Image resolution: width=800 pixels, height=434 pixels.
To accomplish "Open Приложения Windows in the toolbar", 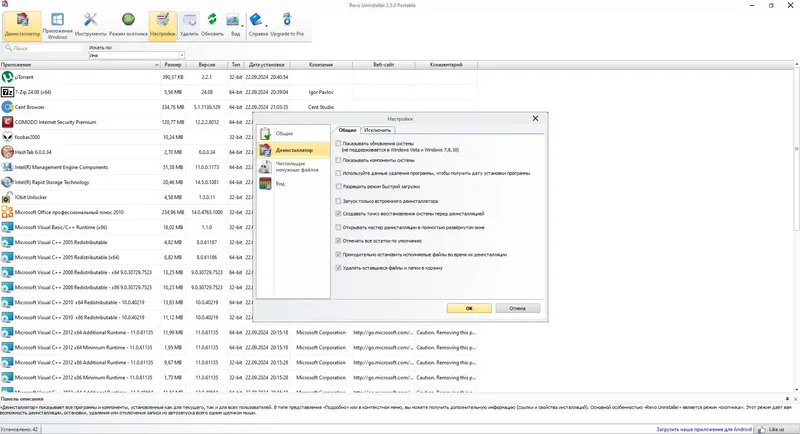I will coord(58,25).
